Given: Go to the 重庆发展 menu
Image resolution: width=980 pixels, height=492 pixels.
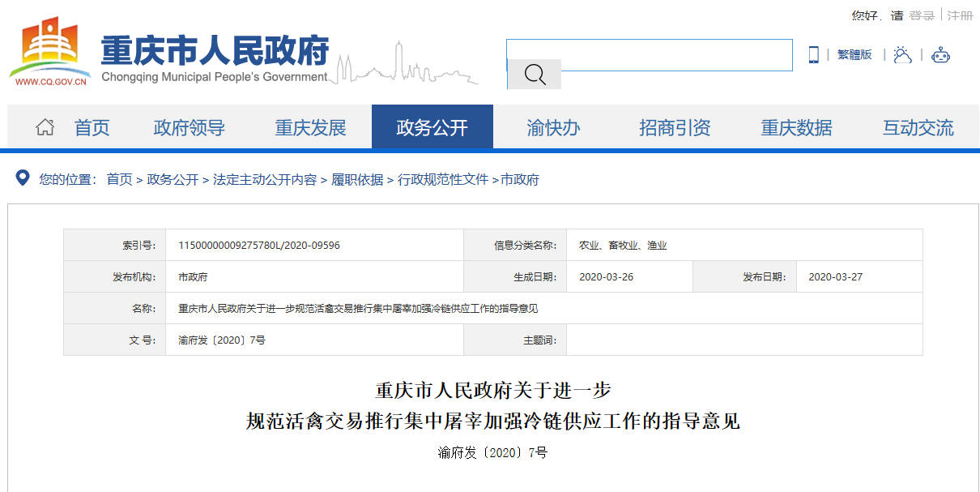Looking at the screenshot, I should pyautogui.click(x=311, y=127).
